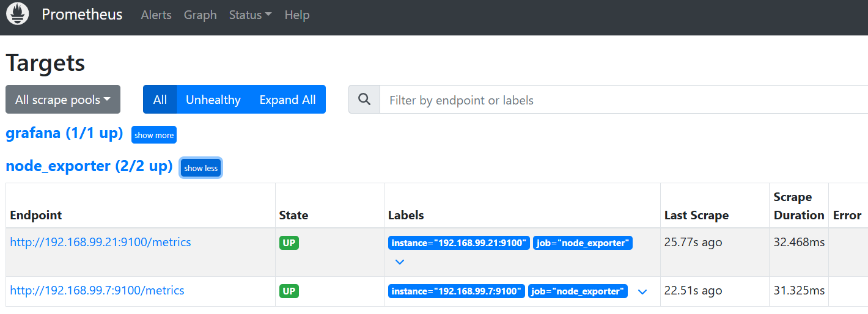This screenshot has height=314, width=868.
Task: Open the Help menu item
Action: click(297, 15)
